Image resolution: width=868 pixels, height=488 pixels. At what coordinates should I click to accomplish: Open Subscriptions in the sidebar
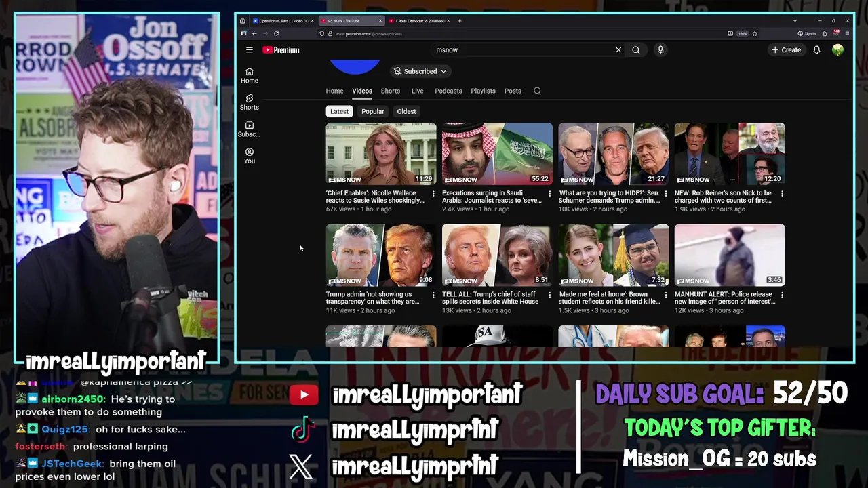pos(250,129)
